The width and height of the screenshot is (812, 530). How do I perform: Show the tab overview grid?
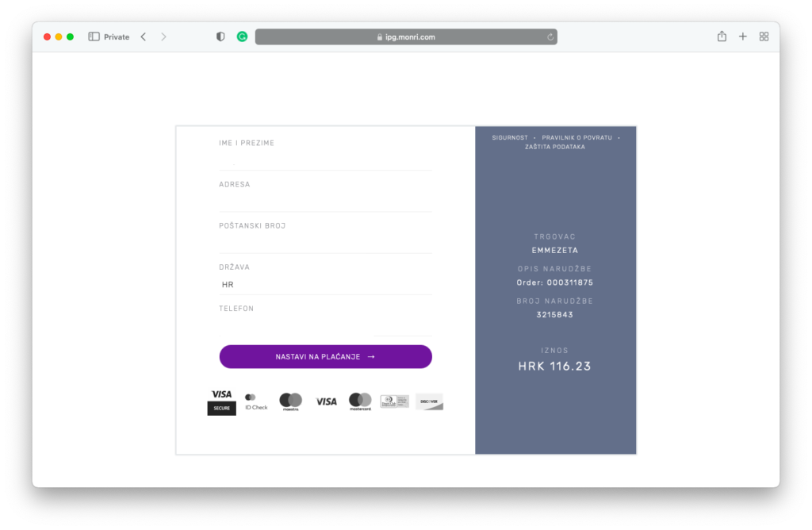pos(764,36)
